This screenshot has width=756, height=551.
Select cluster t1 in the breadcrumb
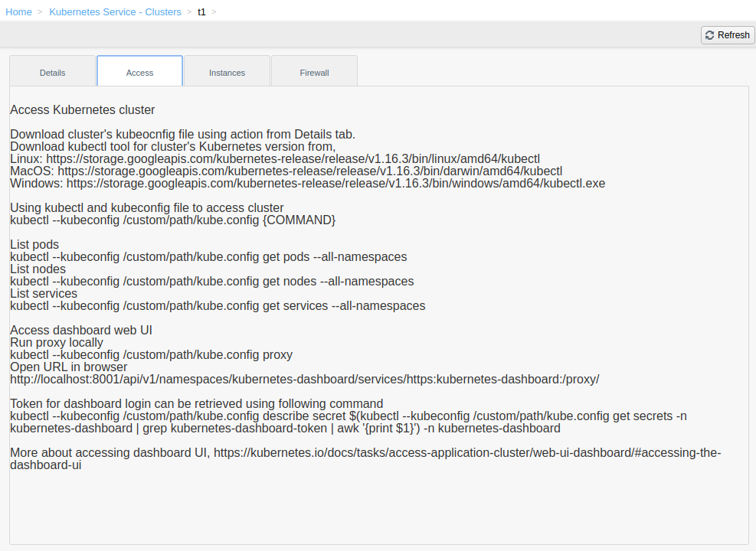201,11
